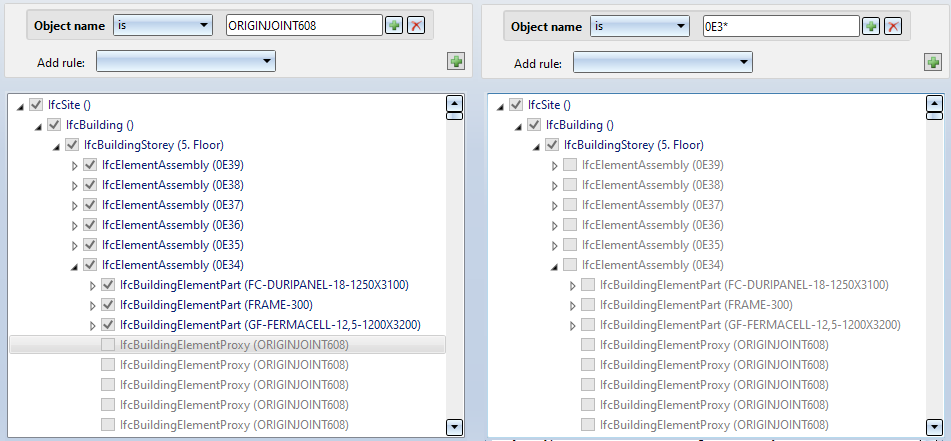
Task: Click left tree scrollbar down arrow
Action: coord(454,427)
